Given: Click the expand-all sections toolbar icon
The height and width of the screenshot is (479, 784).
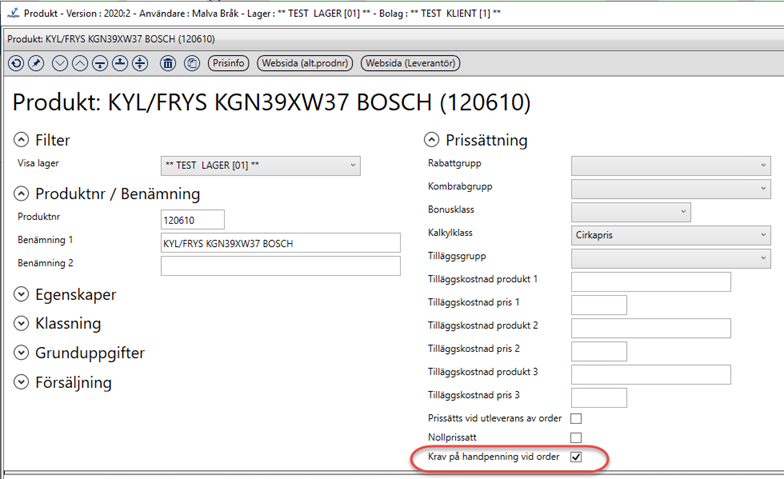Looking at the screenshot, I should (x=140, y=63).
